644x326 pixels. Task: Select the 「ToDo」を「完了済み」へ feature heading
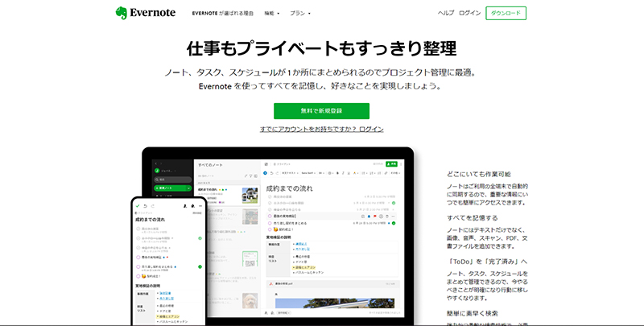[x=487, y=262]
